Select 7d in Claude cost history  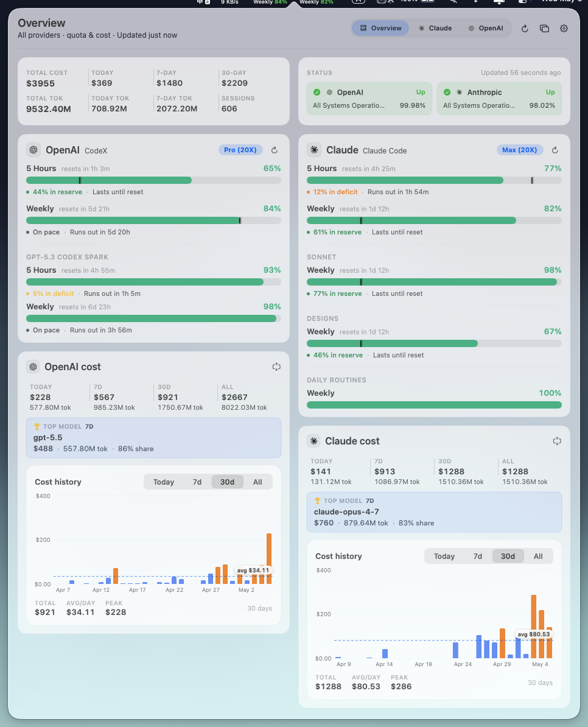click(x=478, y=556)
